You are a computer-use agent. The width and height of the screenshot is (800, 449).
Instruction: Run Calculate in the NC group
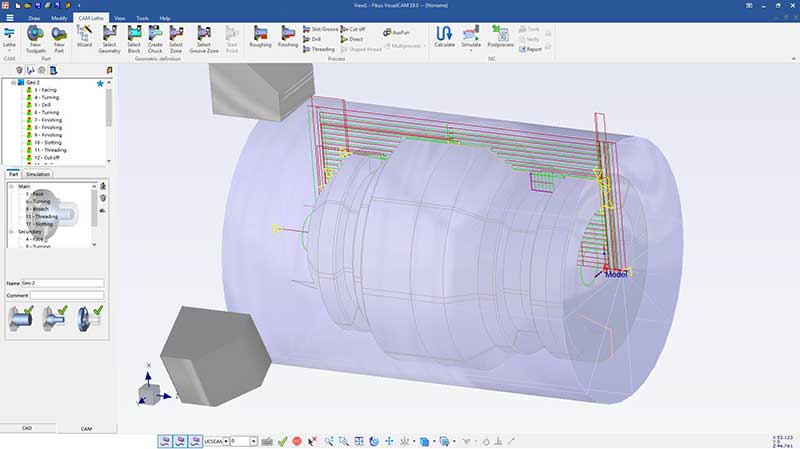coord(444,37)
